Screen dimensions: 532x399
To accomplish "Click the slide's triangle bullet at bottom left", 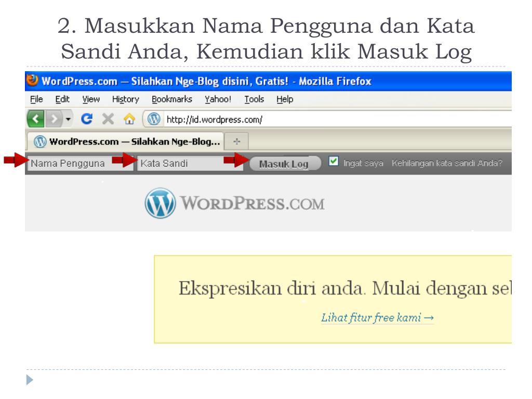I will [x=30, y=380].
